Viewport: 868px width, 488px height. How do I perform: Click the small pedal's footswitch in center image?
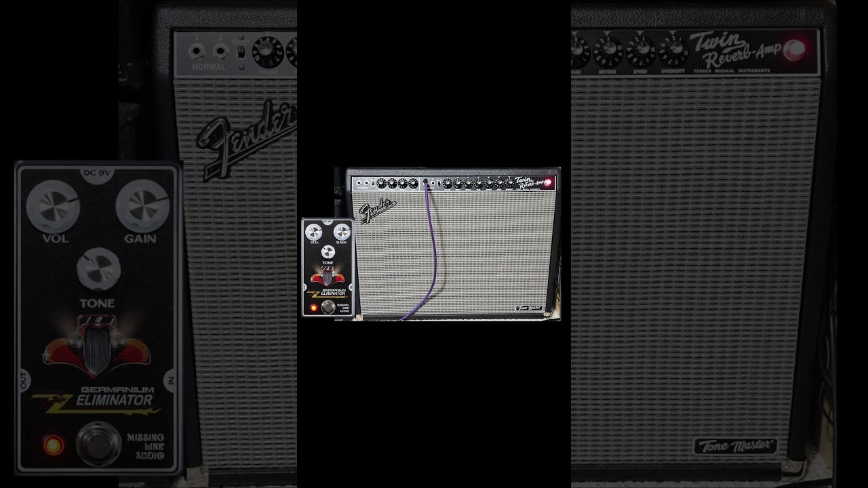pos(328,307)
